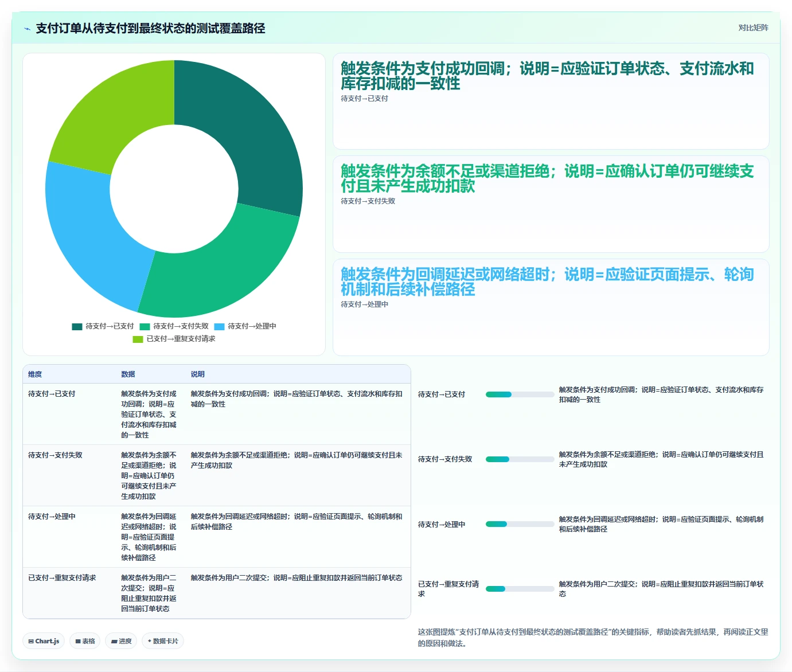Screen dimensions: 792x672
Task: Click the 数据卡片 chip
Action: (163, 641)
